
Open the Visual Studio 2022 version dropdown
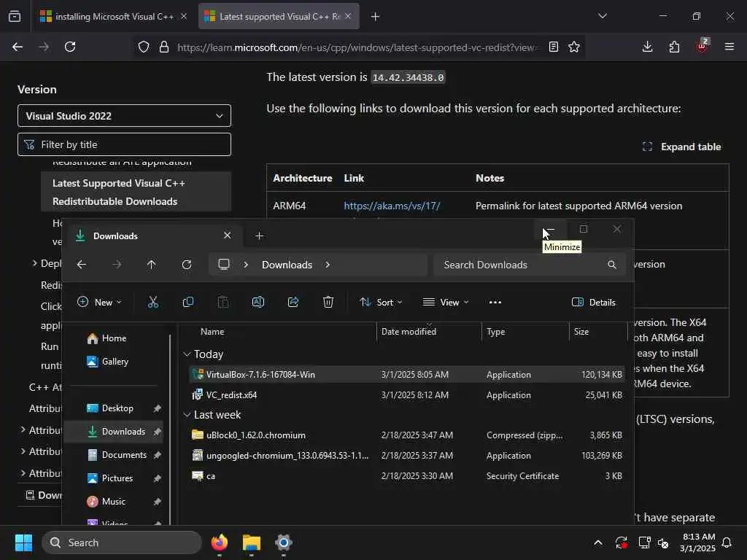point(124,116)
